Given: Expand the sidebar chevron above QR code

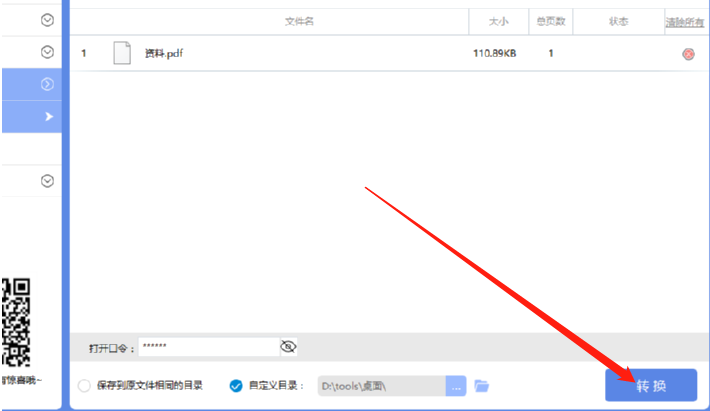Looking at the screenshot, I should [x=47, y=181].
